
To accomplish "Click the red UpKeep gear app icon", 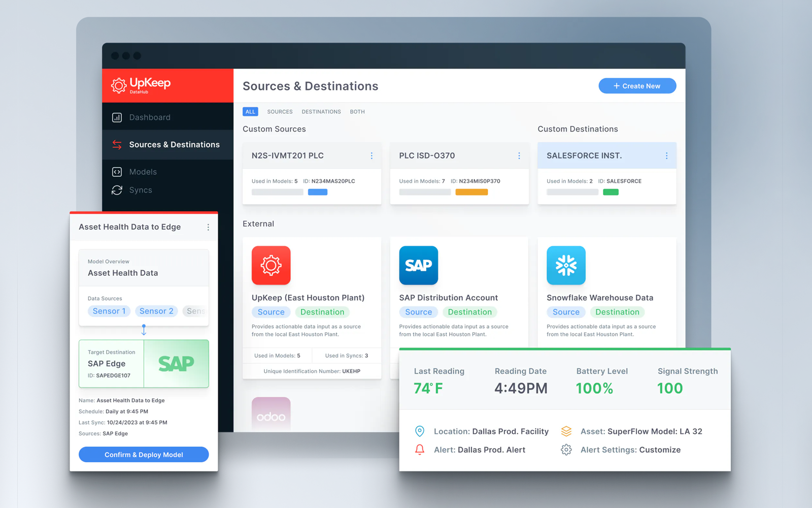I will pyautogui.click(x=271, y=265).
